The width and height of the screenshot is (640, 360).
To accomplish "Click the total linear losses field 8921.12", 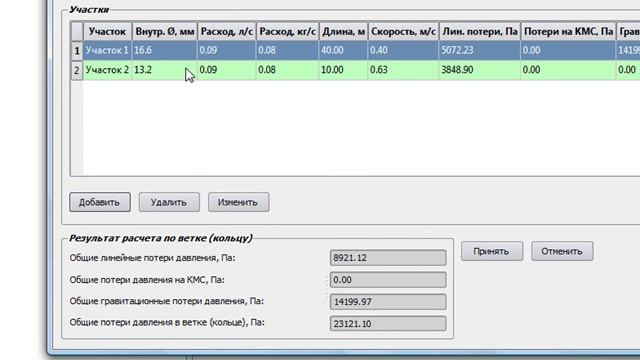I will pyautogui.click(x=388, y=258).
